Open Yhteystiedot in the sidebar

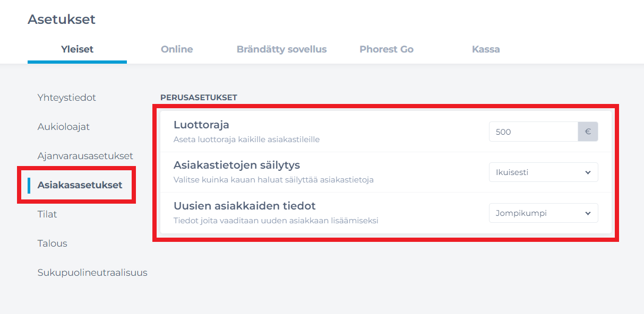[x=67, y=98]
